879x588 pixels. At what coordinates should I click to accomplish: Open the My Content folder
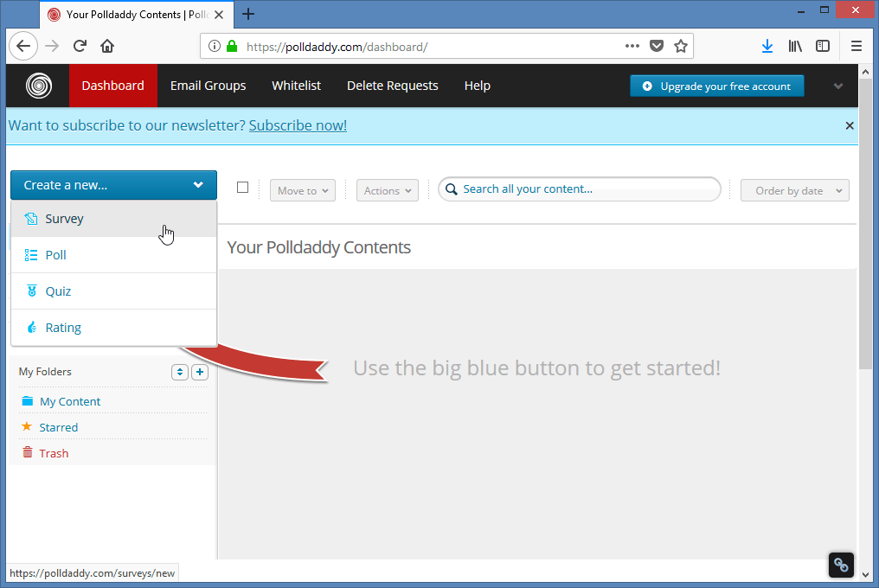[x=70, y=401]
